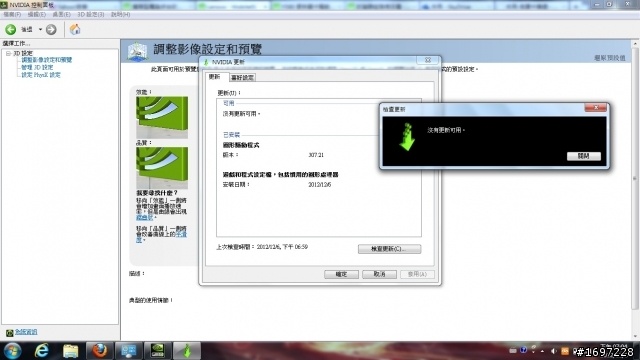Open the Windows Start button
640x360 pixels.
[12, 351]
